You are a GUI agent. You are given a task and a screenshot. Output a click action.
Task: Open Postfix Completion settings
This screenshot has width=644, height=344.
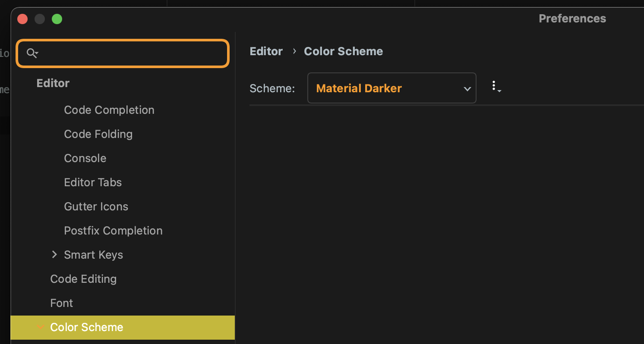tap(113, 231)
